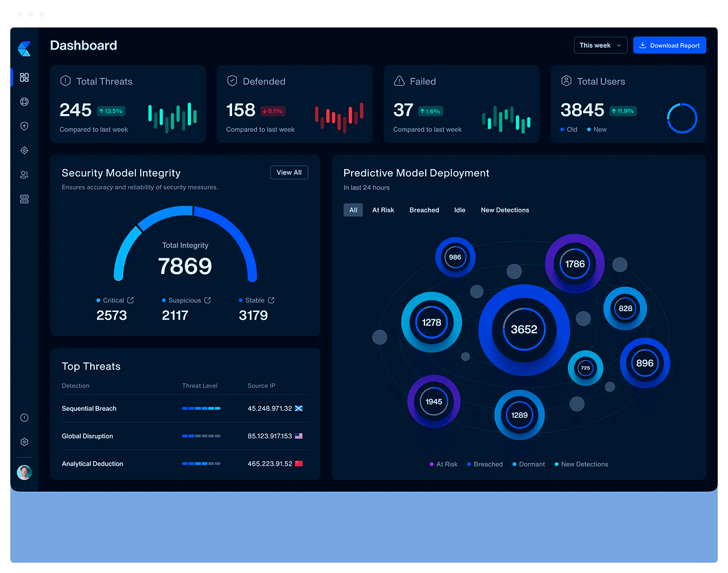Viewport: 728px width, 573px height.
Task: Open the dashboard grid icon in sidebar
Action: [24, 77]
